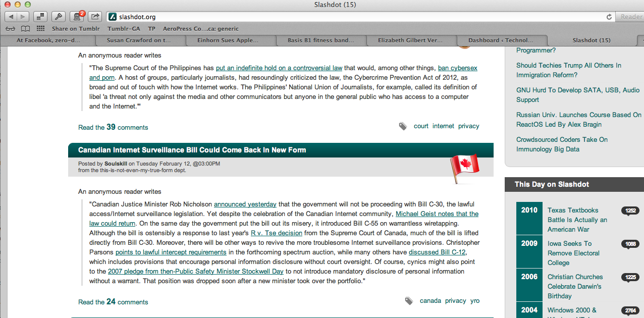Switch to the Einhorn Sues Apple tab
This screenshot has height=318, width=644.
(x=231, y=40)
